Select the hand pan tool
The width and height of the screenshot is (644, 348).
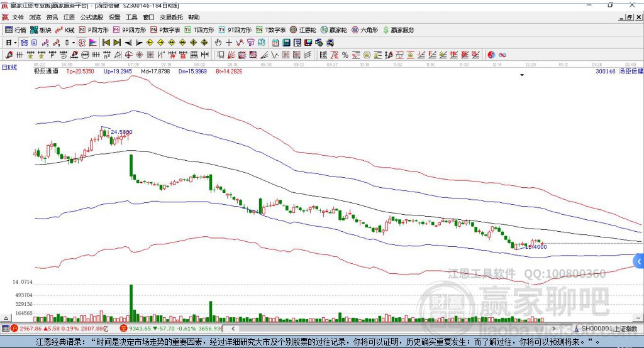[x=218, y=43]
